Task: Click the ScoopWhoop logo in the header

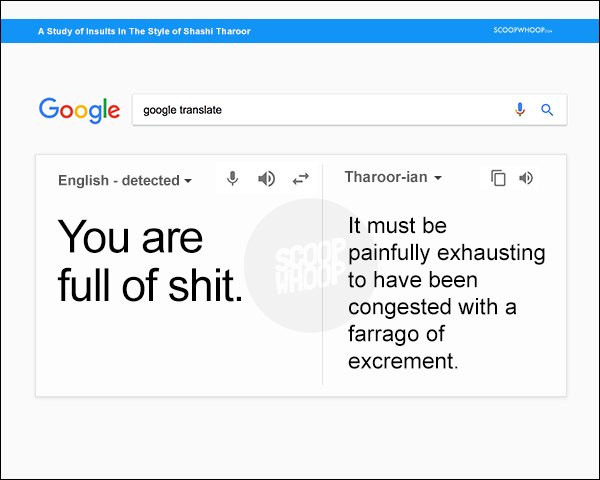Action: [x=522, y=30]
